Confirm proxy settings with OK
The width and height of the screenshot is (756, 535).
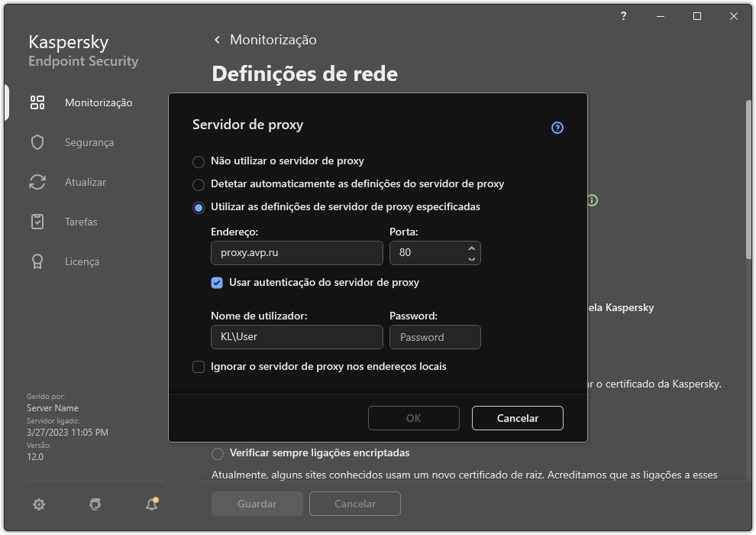[x=413, y=418]
